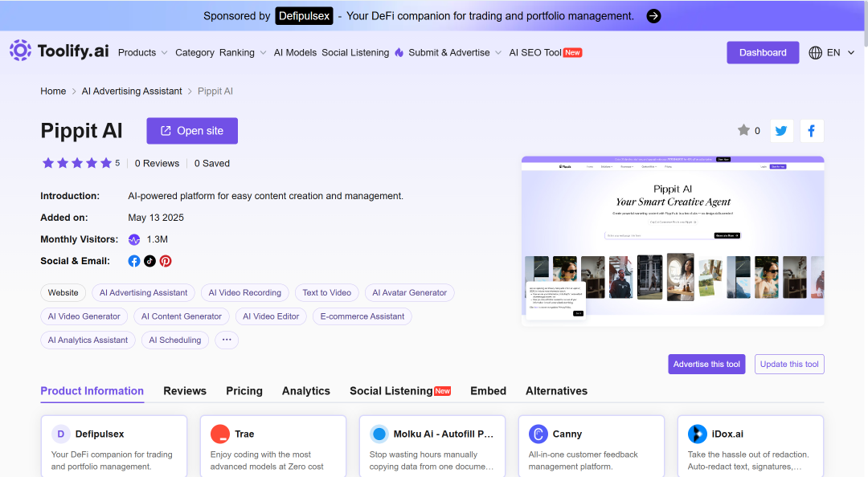The image size is (868, 477).
Task: Open the Molku Ai - Autofill card title
Action: point(444,434)
